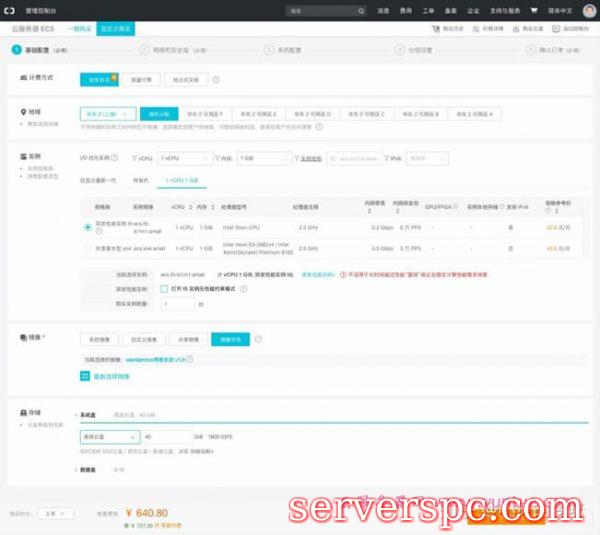Enable the t5 unlimited performance mode checkbox
The width and height of the screenshot is (600, 535).
click(164, 288)
